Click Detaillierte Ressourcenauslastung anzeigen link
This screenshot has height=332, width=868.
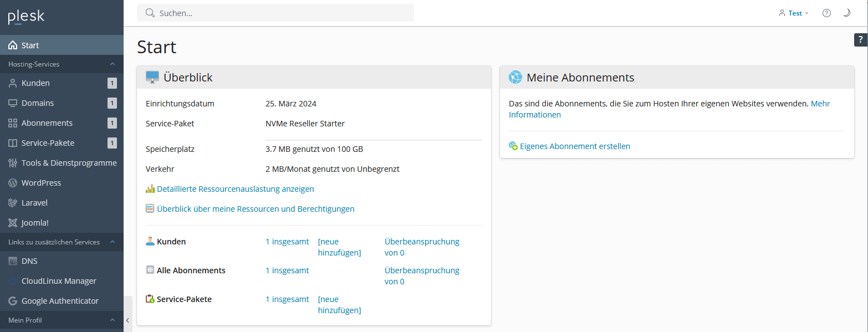(x=235, y=189)
